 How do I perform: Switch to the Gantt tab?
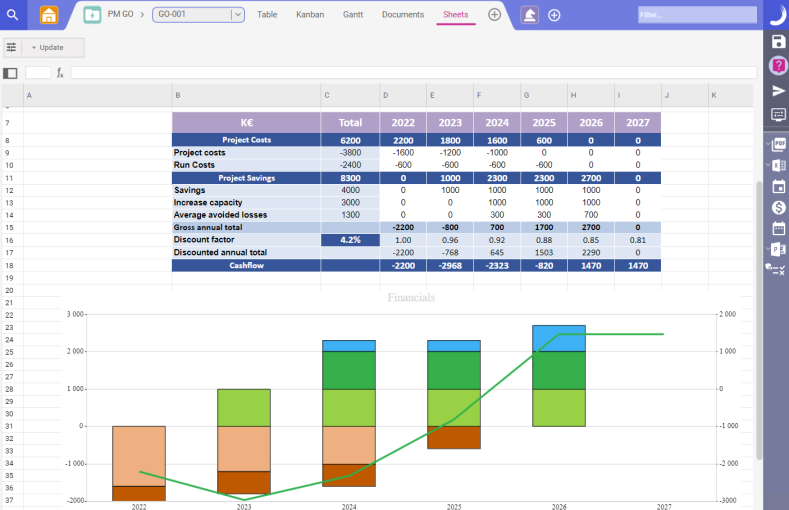(x=352, y=15)
